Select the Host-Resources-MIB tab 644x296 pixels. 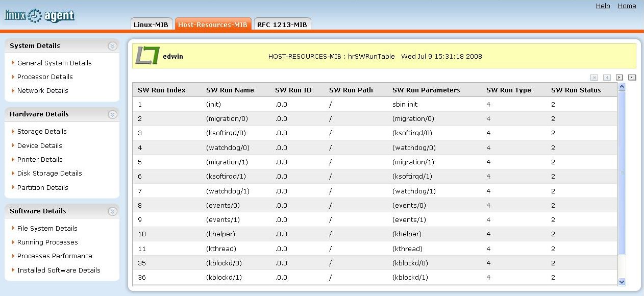213,24
